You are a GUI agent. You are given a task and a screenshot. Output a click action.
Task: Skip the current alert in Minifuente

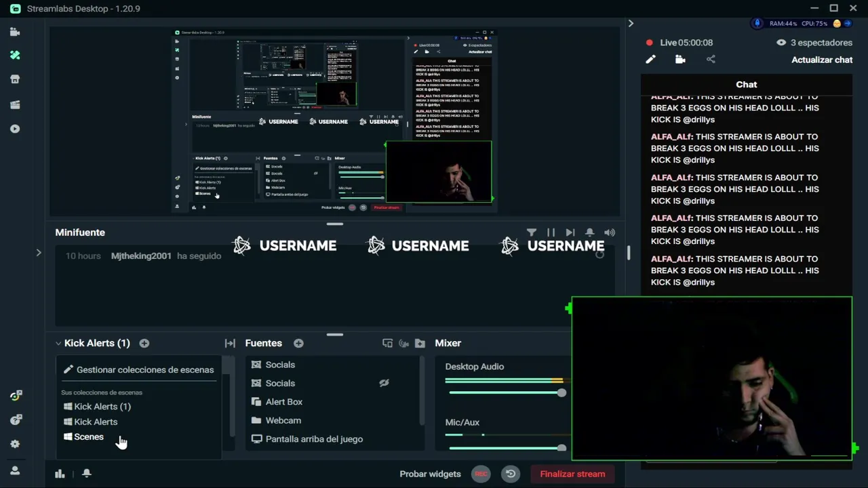(570, 232)
